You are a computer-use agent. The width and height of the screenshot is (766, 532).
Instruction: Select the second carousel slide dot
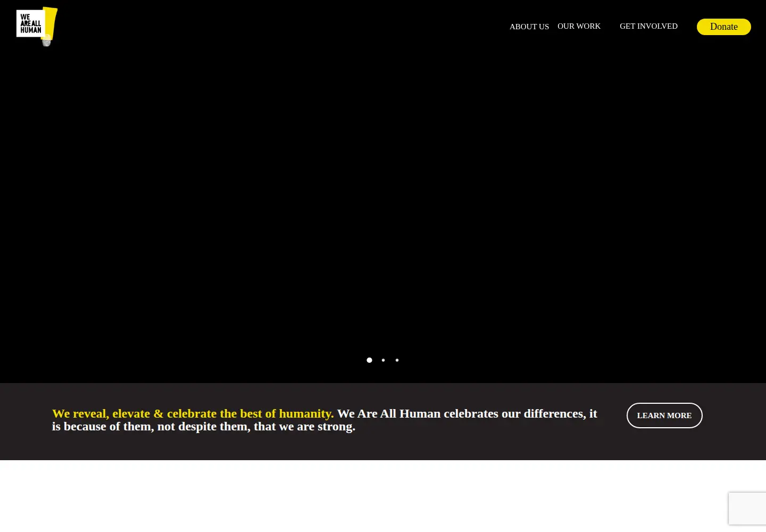(383, 360)
